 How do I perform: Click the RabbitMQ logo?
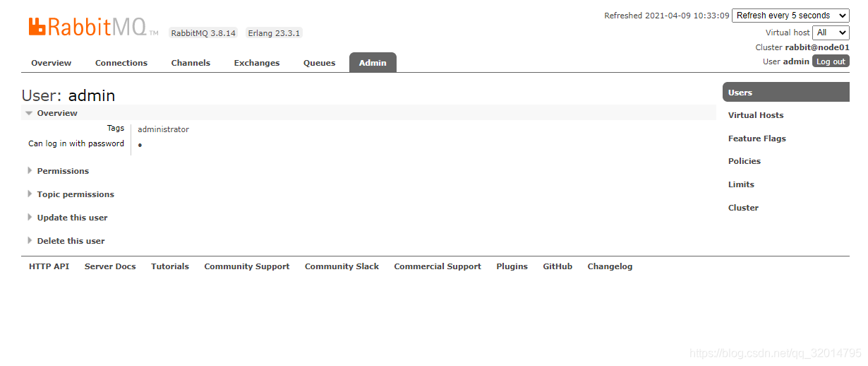pyautogui.click(x=93, y=28)
